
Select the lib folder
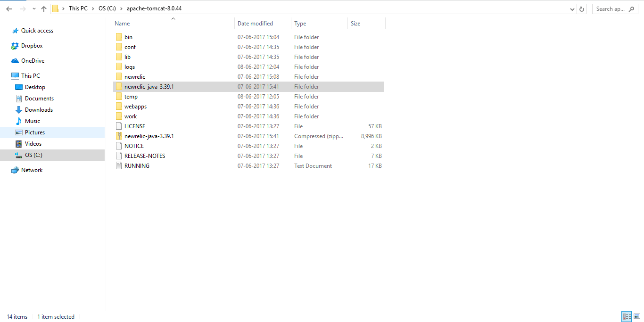[127, 57]
